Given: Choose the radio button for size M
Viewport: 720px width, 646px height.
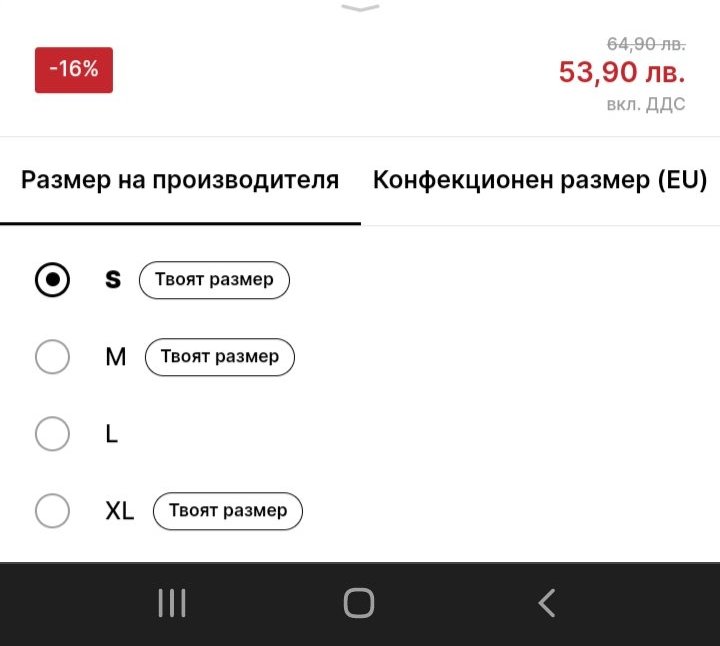Looking at the screenshot, I should pos(52,357).
